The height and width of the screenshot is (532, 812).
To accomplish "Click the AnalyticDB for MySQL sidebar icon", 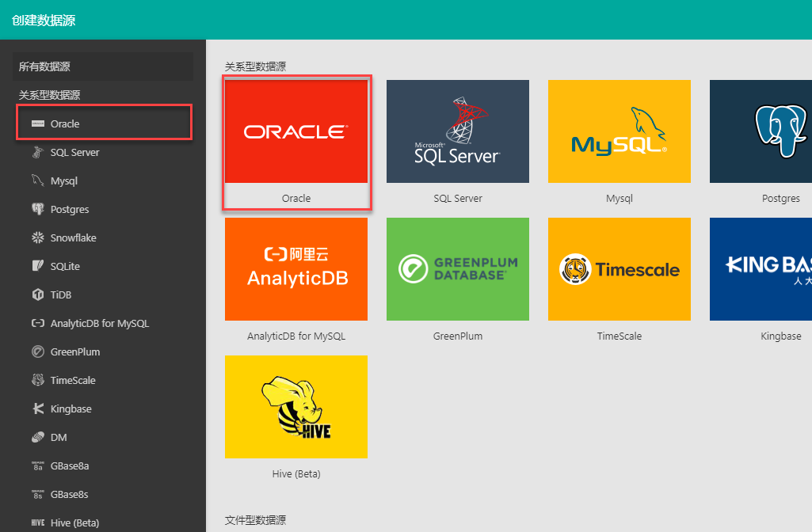I will pos(38,323).
